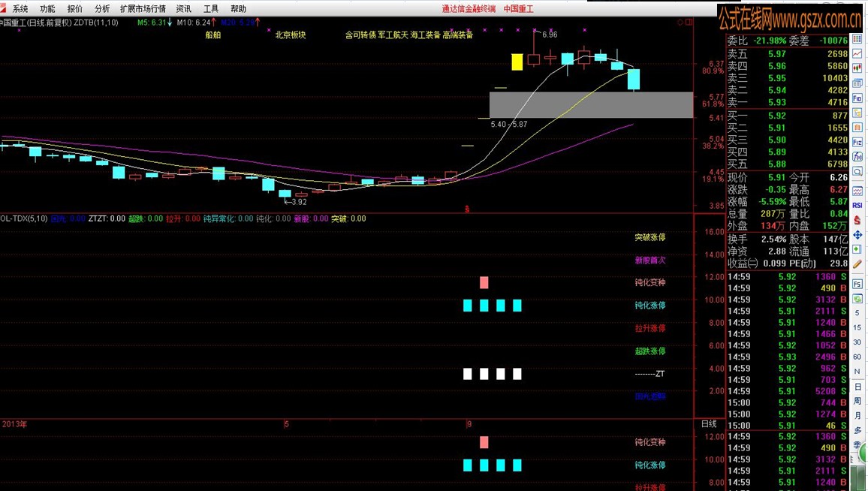Select the 5-minute period button
This screenshot has width=868, height=491.
pos(857,313)
